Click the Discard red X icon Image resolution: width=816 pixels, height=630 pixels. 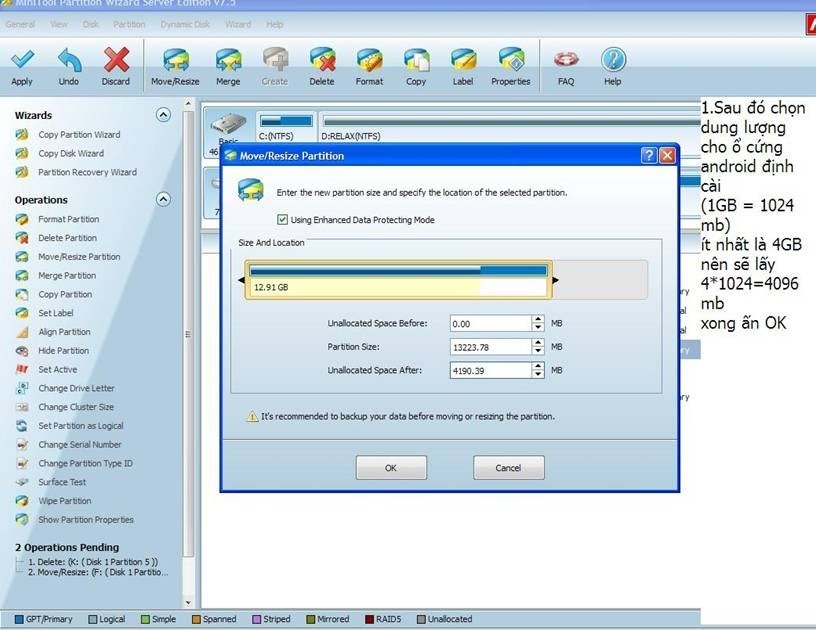coord(116,60)
